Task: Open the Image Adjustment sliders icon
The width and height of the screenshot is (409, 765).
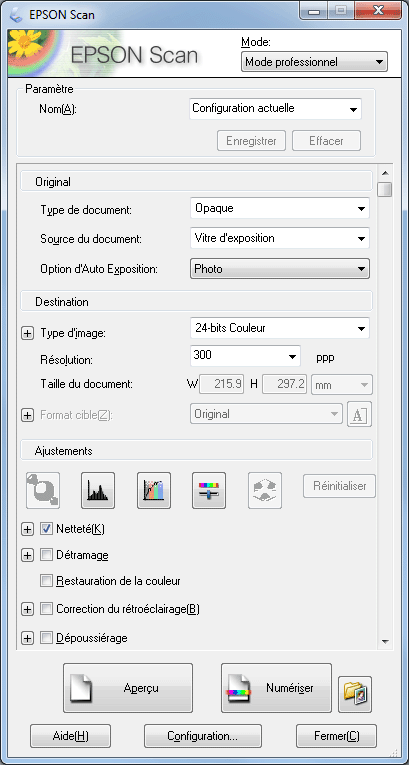Action: tap(209, 490)
